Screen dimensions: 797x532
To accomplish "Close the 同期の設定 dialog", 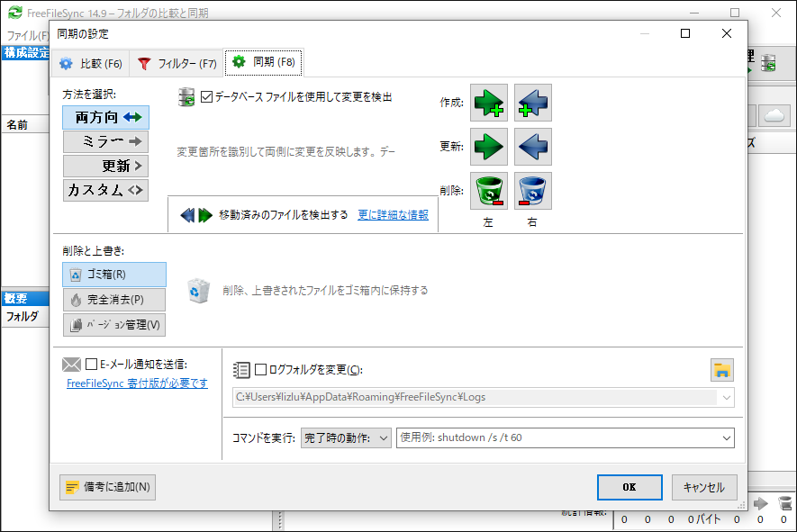I will click(x=727, y=33).
